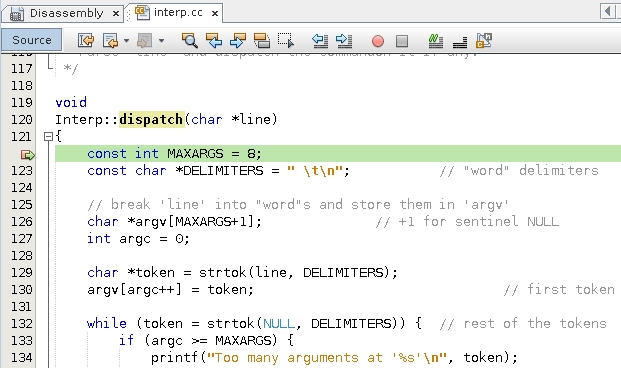Click line number 129 in the gutter

21,273
